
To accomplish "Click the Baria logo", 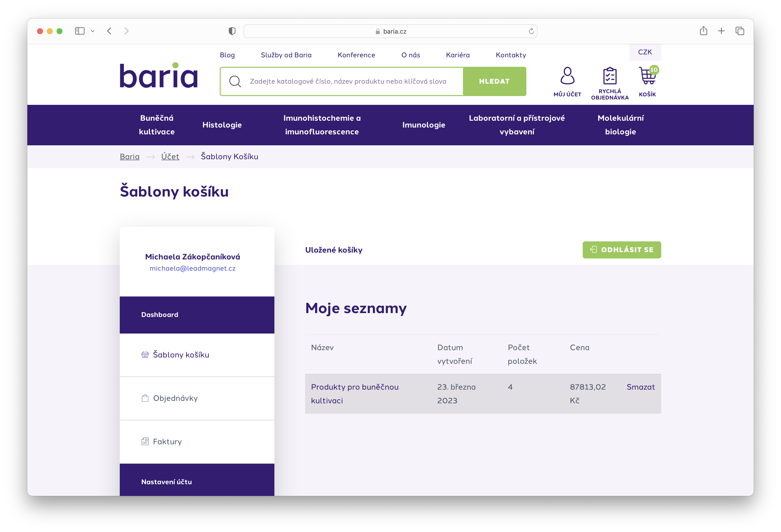I will [x=159, y=75].
